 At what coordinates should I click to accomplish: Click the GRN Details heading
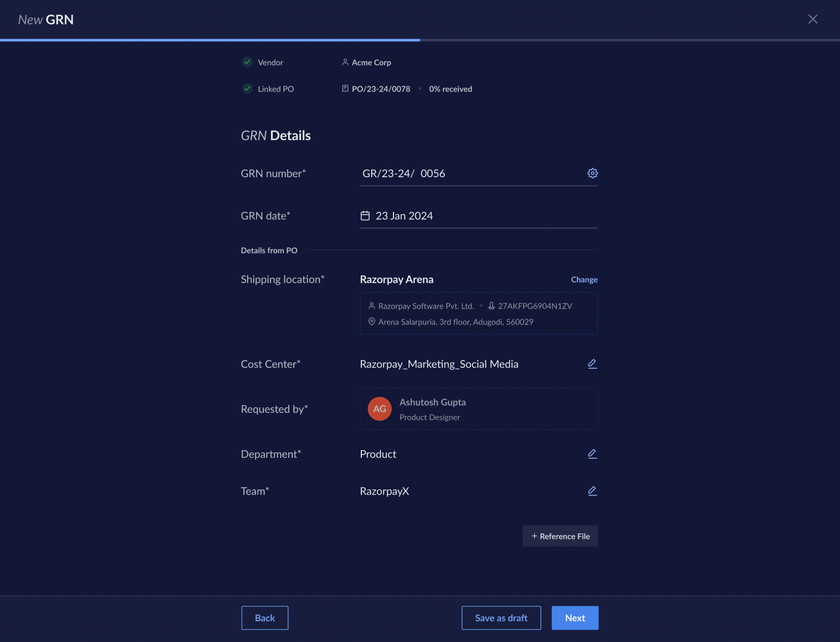coord(276,136)
